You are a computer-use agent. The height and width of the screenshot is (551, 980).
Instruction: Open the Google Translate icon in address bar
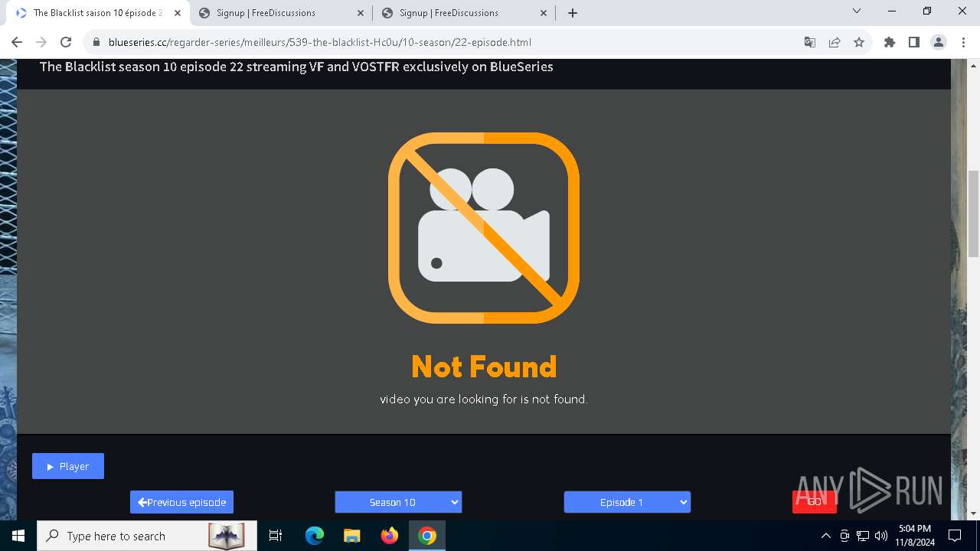(x=810, y=42)
